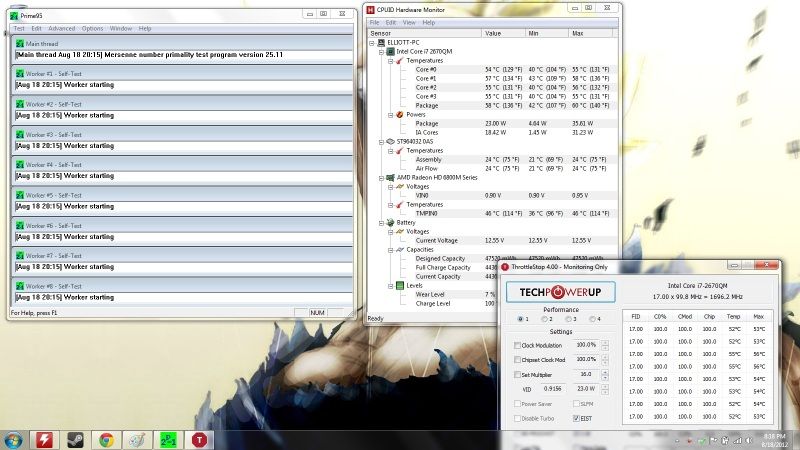The image size is (800, 450).
Task: Collapse the Levels node
Action: click(x=390, y=286)
